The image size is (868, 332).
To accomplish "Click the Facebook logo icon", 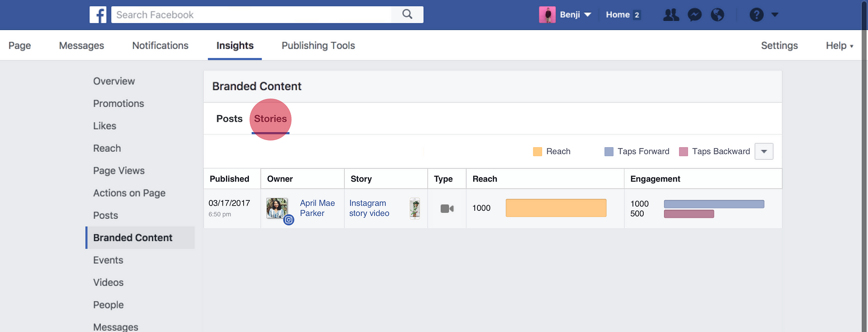I will (x=98, y=15).
